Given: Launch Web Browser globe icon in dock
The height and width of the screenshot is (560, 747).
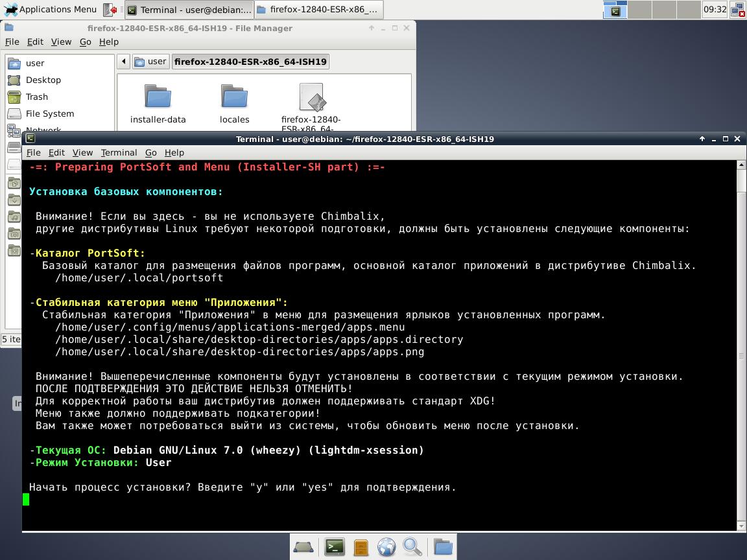Looking at the screenshot, I should 386,547.
